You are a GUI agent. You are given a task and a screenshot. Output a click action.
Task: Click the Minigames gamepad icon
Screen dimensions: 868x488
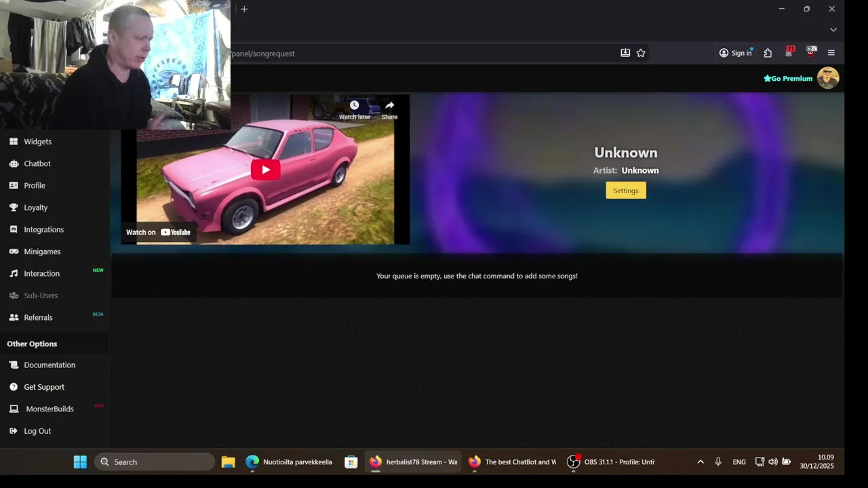pyautogui.click(x=14, y=251)
